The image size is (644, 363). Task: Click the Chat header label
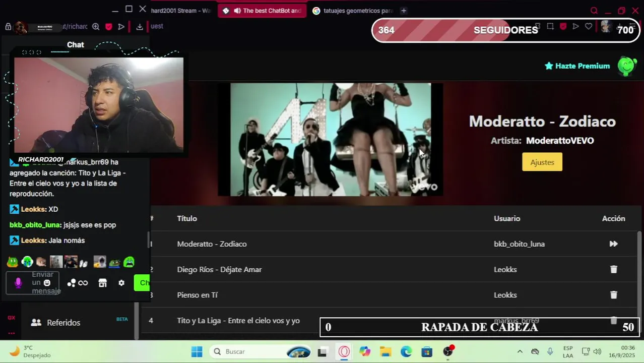[76, 45]
